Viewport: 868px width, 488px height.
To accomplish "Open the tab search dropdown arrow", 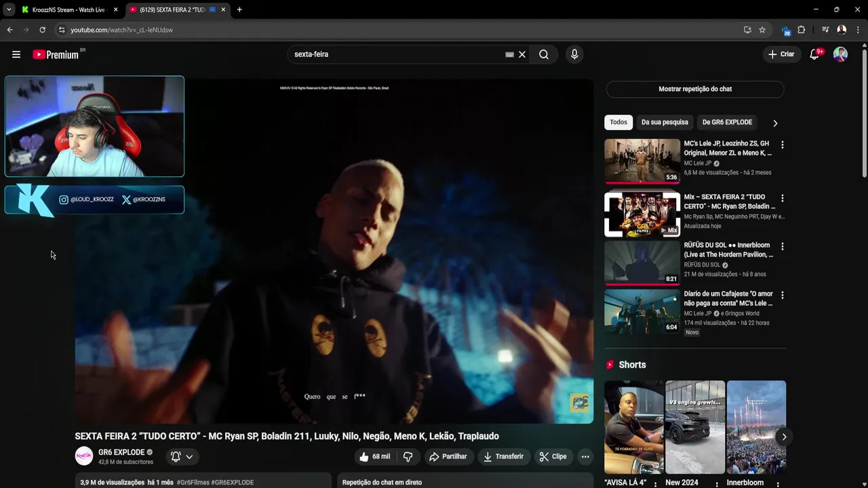I will click(x=9, y=9).
